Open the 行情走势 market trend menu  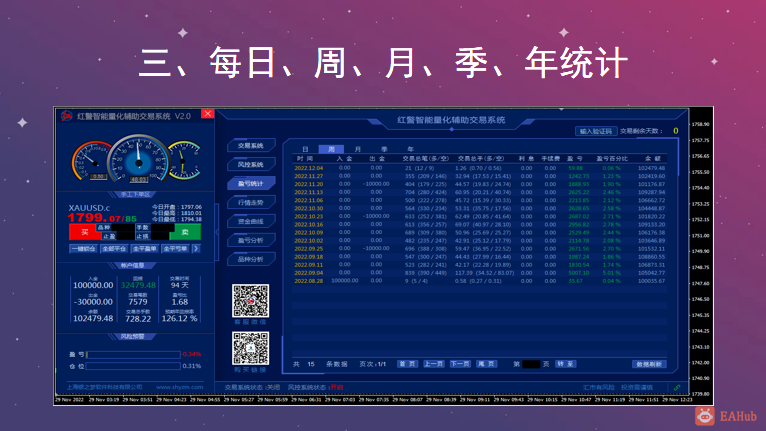251,202
